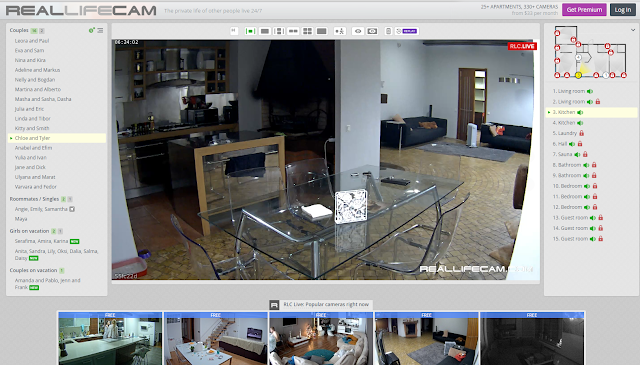
Task: Toggle sound icon on 7. Sauna row
Action: pyautogui.click(x=577, y=154)
